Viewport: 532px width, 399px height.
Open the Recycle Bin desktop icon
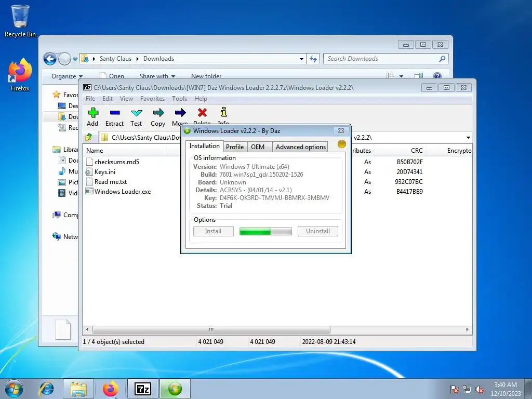click(x=20, y=21)
